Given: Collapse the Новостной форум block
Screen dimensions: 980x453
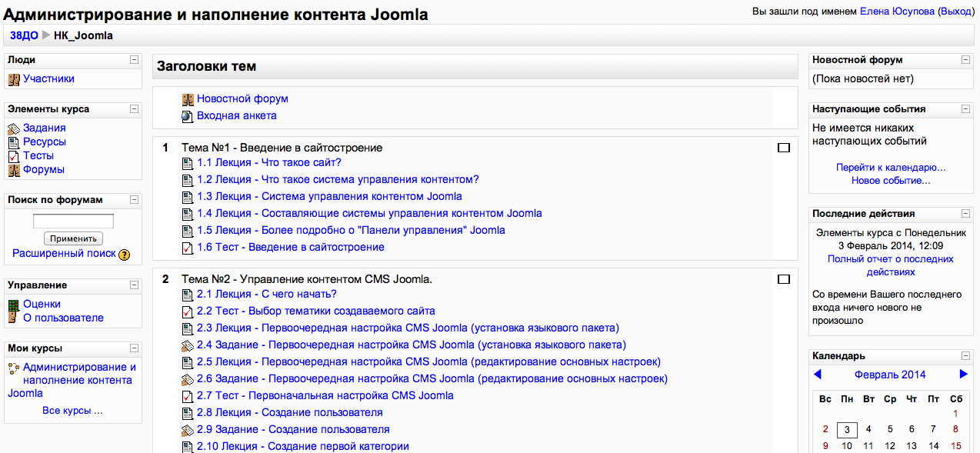Looking at the screenshot, I should 966,60.
